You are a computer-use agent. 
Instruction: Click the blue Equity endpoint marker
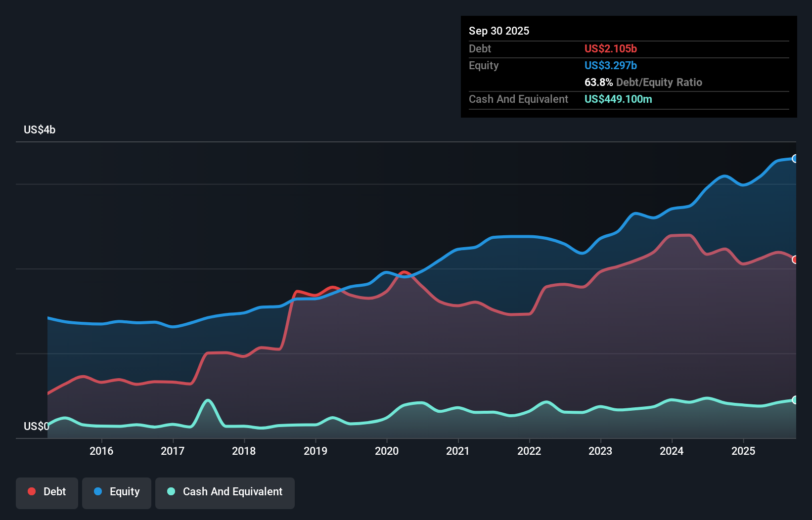click(795, 159)
